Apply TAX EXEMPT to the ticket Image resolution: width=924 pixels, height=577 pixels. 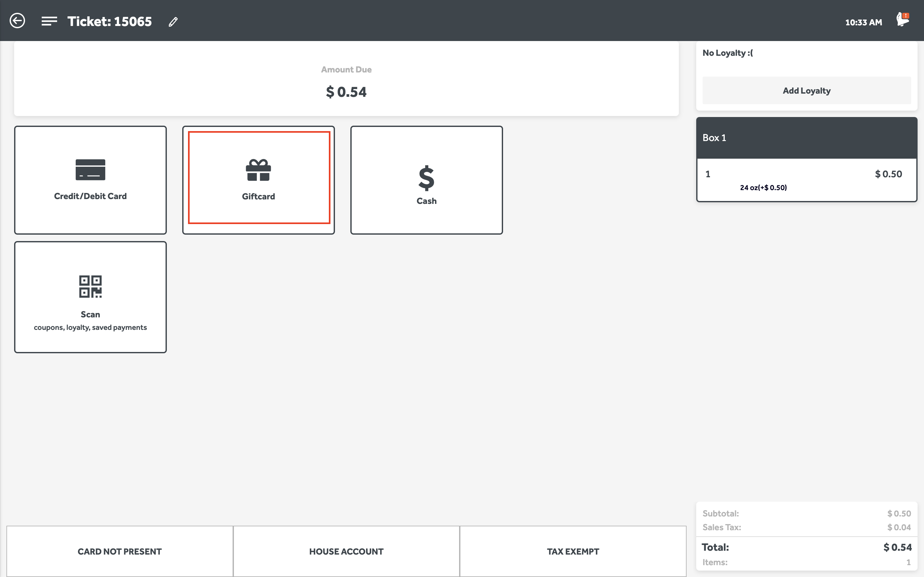573,551
